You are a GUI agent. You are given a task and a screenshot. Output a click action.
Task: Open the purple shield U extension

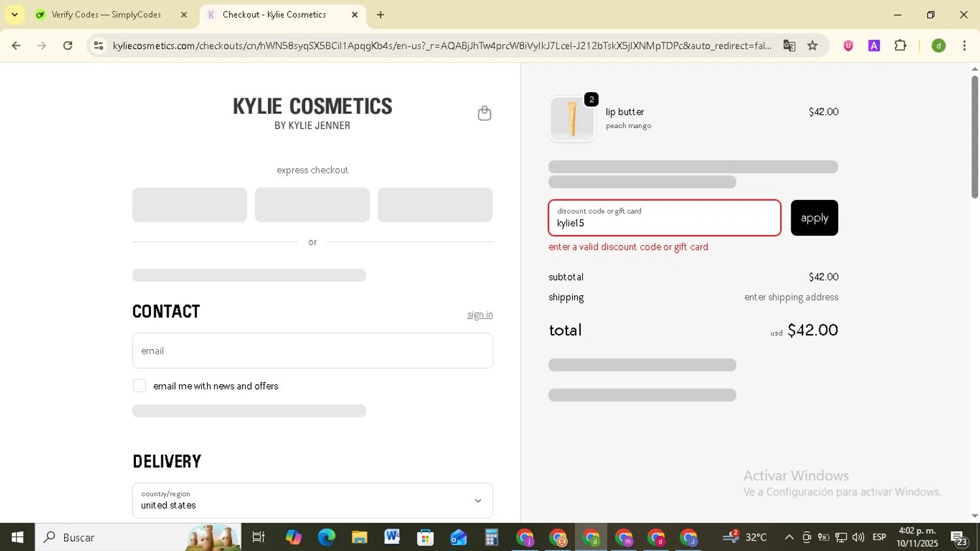[848, 46]
